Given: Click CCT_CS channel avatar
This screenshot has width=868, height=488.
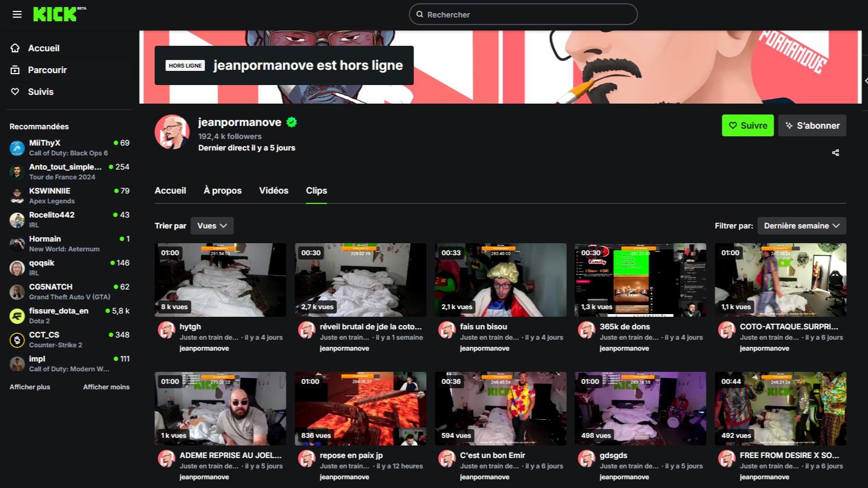Looking at the screenshot, I should 17,340.
